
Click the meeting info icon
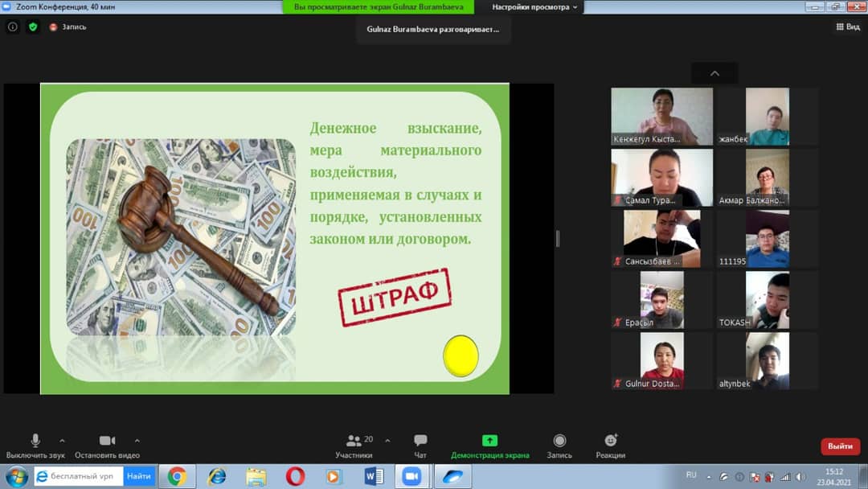tap(12, 27)
